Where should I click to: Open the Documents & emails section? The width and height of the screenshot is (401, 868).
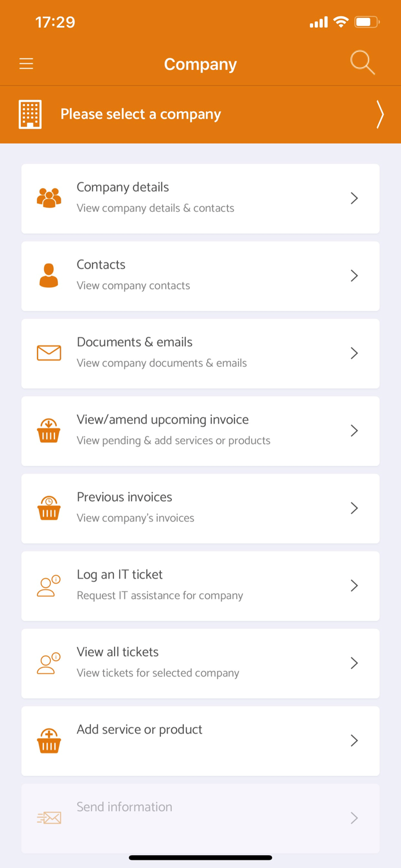[200, 353]
